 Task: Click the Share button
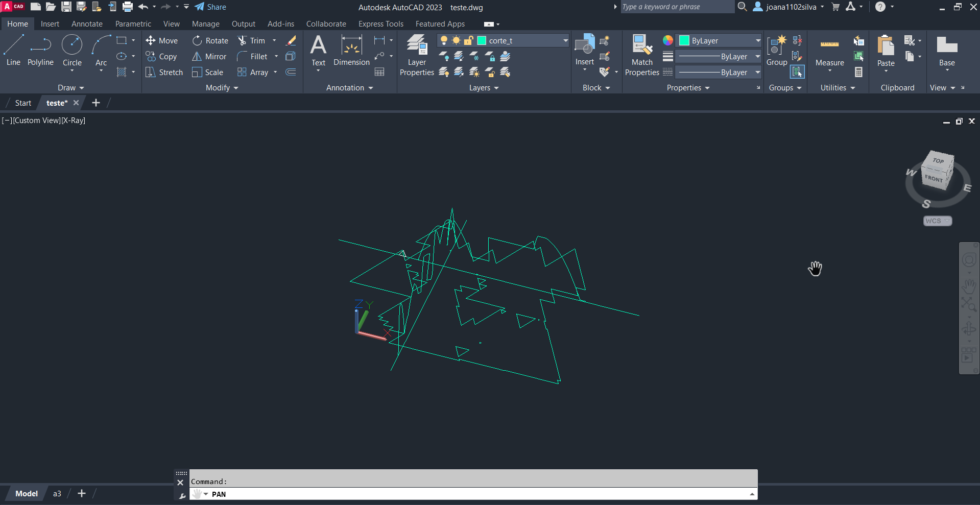point(210,7)
